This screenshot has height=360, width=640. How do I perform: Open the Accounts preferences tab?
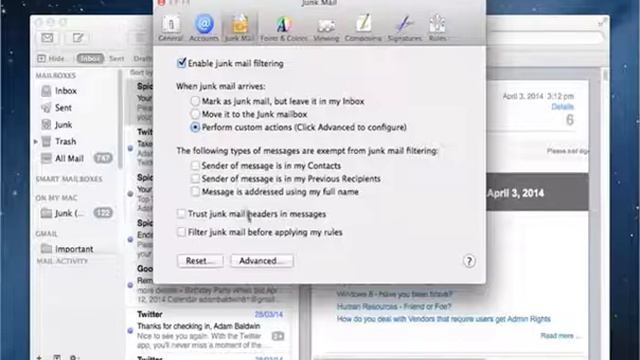pyautogui.click(x=204, y=28)
